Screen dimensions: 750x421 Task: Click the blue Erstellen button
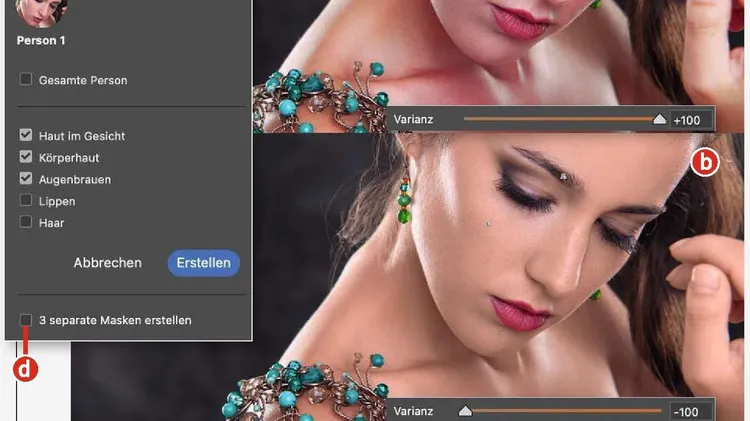coord(203,263)
